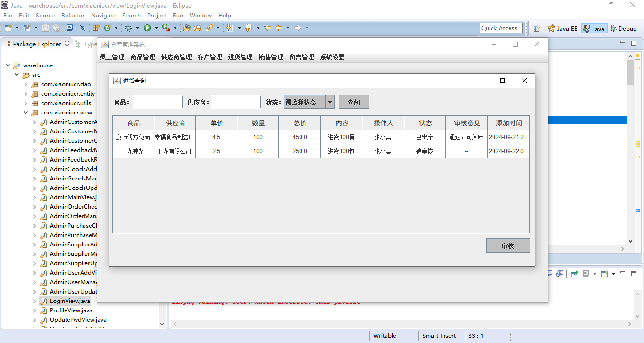Click the 供应商 text input field

coord(235,102)
